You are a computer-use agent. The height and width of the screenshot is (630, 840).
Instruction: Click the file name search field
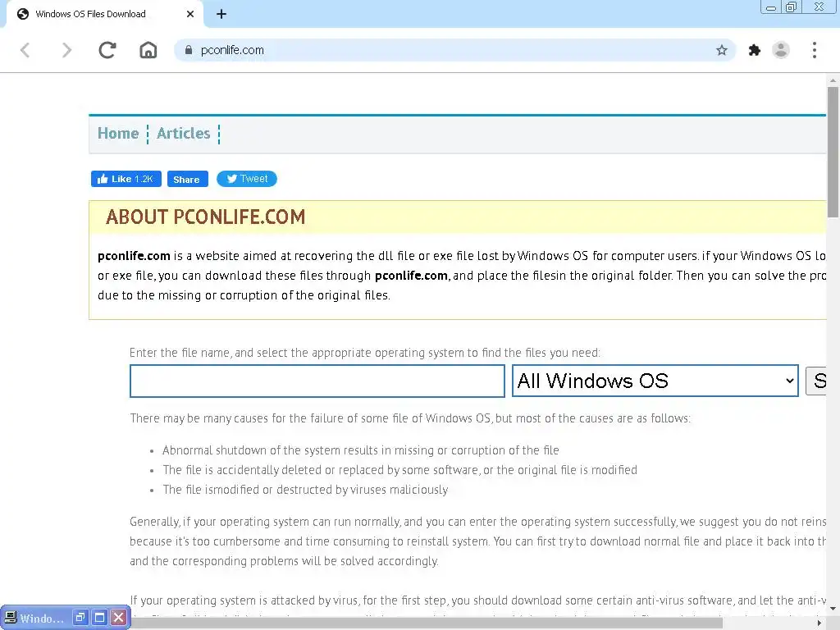(x=317, y=381)
